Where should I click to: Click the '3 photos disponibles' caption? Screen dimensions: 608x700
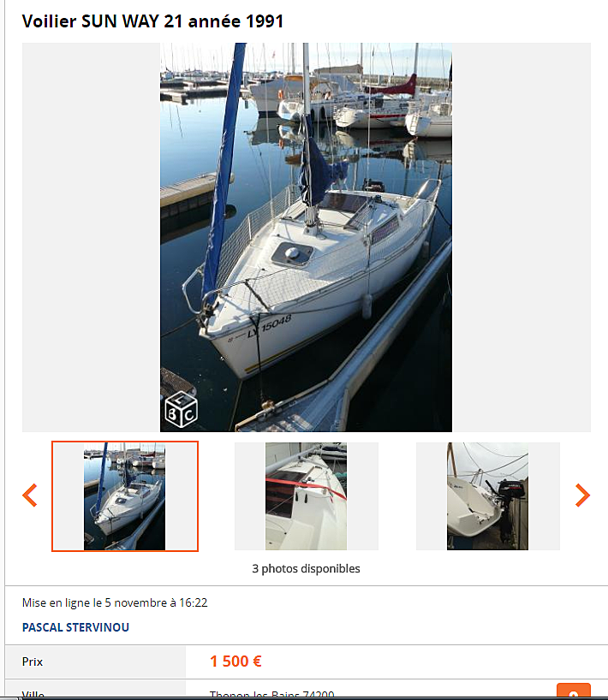pyautogui.click(x=306, y=568)
